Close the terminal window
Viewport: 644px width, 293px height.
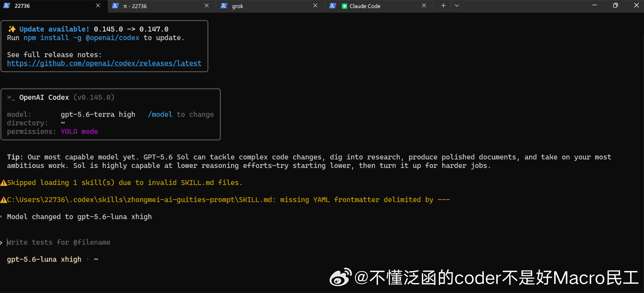636,5
